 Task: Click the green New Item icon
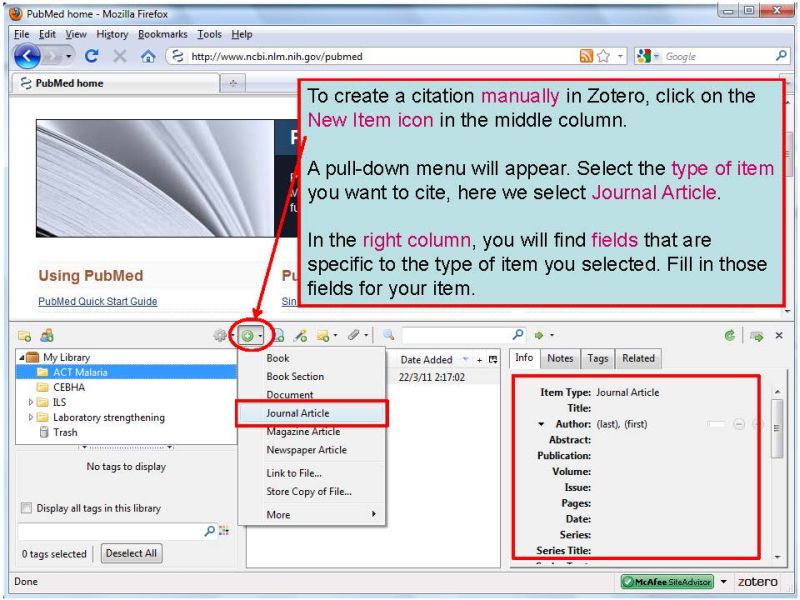(x=247, y=336)
